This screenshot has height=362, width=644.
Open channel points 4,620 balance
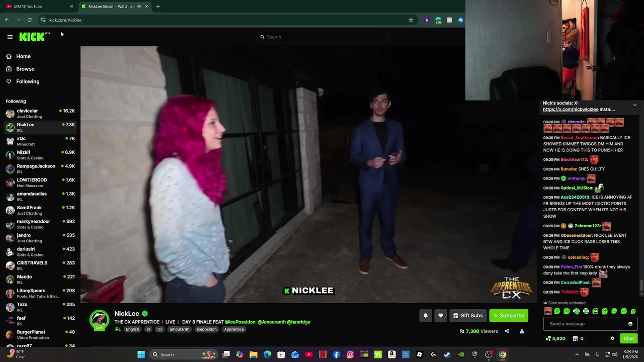click(x=555, y=338)
